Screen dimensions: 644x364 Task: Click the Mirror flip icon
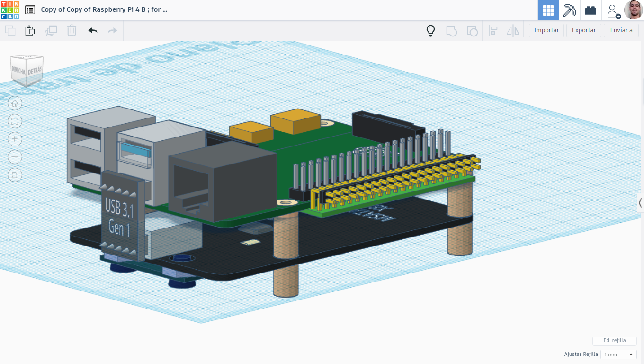pos(513,31)
